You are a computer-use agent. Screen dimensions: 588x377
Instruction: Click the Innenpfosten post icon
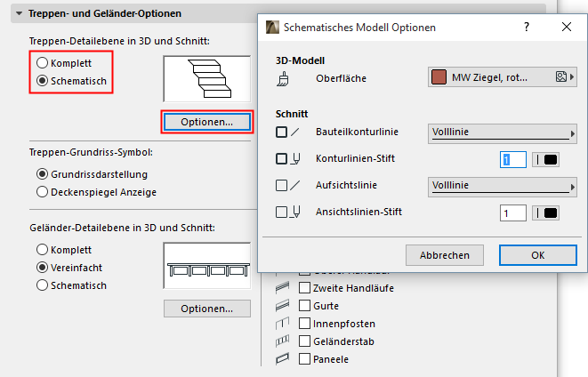coord(284,324)
